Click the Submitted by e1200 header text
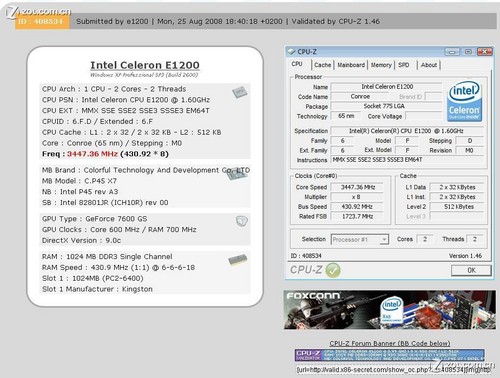Image resolution: width=500 pixels, height=378 pixels. [112, 21]
